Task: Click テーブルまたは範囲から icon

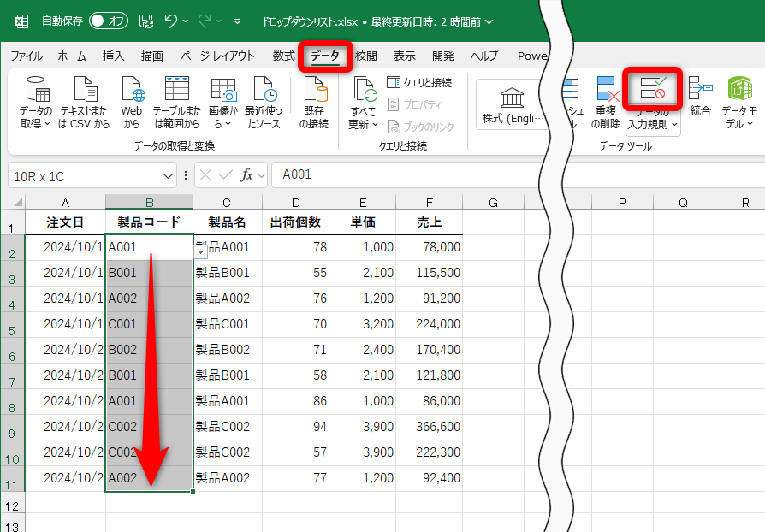Action: pyautogui.click(x=177, y=89)
